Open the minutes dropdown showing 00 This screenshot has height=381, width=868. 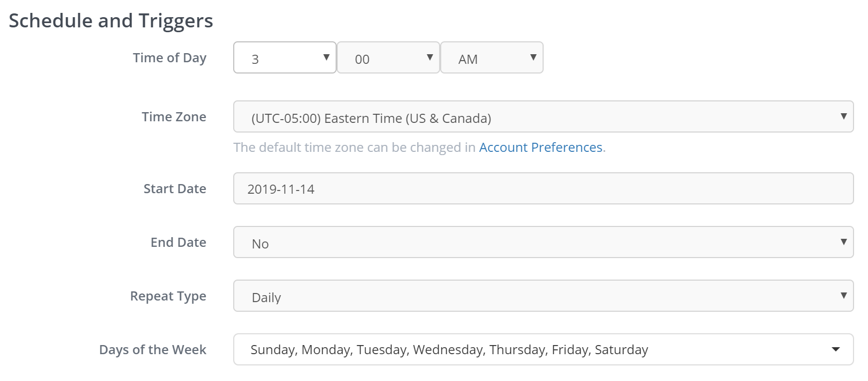tap(388, 57)
